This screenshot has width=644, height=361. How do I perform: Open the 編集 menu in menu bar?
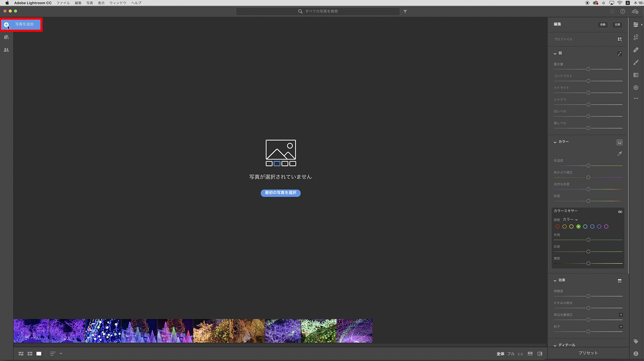coord(78,3)
